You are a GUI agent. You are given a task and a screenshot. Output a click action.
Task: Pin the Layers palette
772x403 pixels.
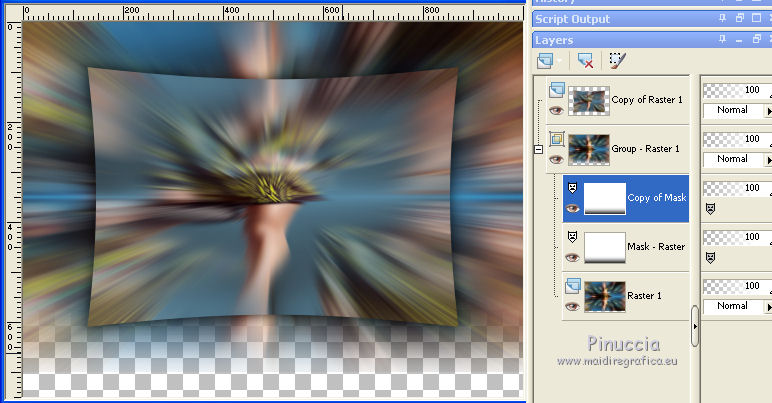[722, 39]
